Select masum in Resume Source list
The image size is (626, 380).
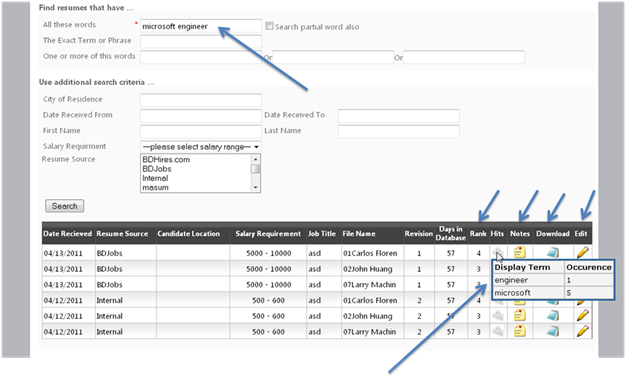point(156,188)
